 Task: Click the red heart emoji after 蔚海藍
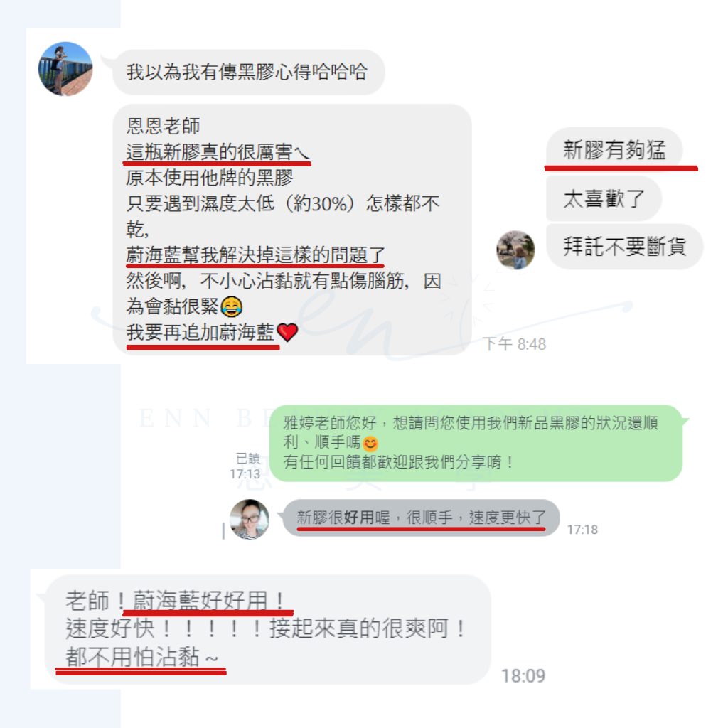tap(287, 333)
